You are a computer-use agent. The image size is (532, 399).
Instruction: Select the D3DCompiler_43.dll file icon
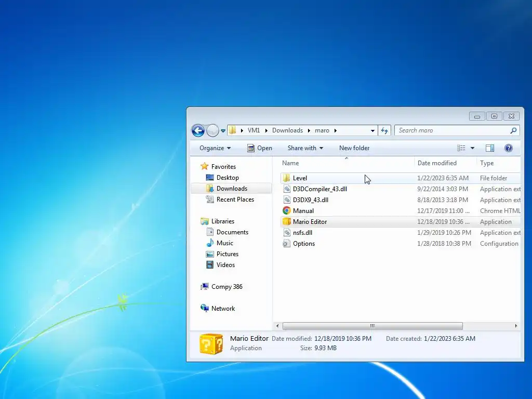coord(287,189)
